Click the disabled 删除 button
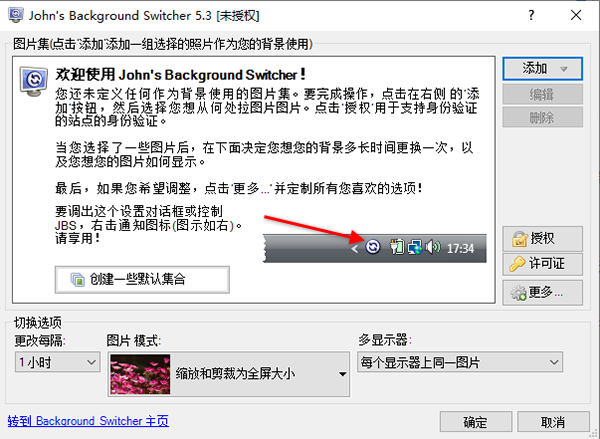Image resolution: width=600 pixels, height=439 pixels. [542, 117]
